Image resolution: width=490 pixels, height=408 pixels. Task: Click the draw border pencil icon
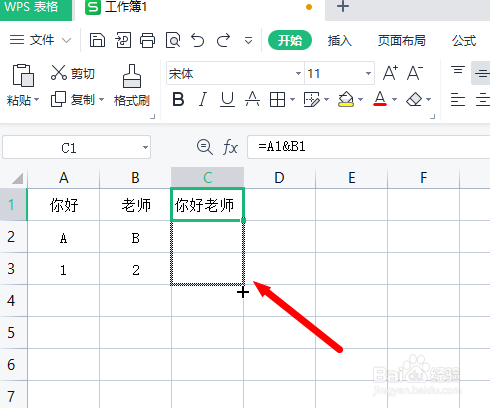(x=312, y=99)
